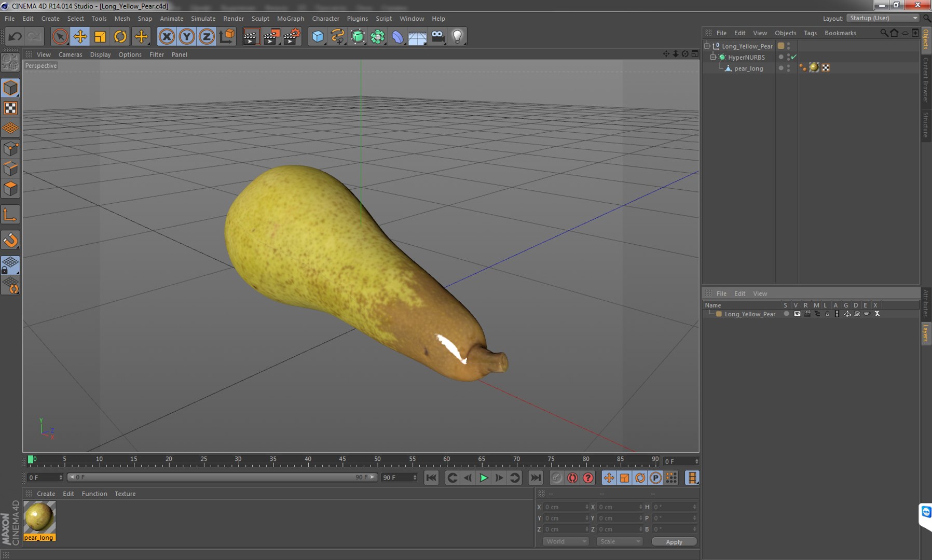Toggle workplane lock icon
The image size is (932, 560).
[10, 265]
